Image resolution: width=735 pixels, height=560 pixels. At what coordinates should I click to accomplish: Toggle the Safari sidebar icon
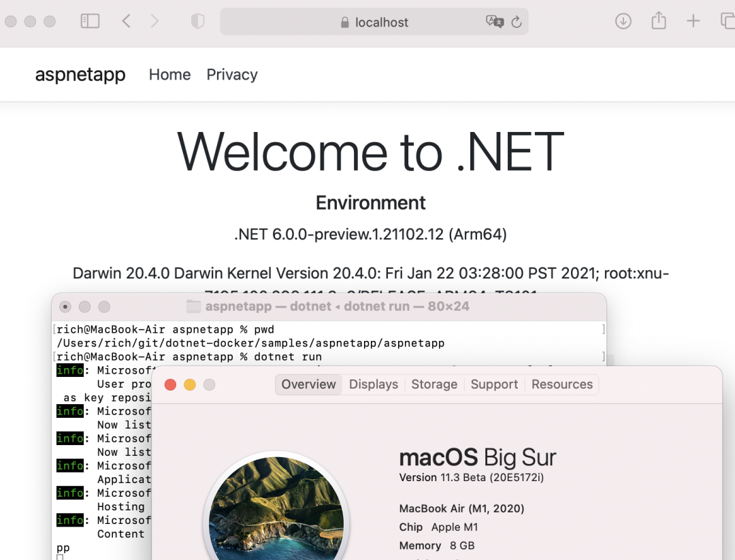(90, 21)
